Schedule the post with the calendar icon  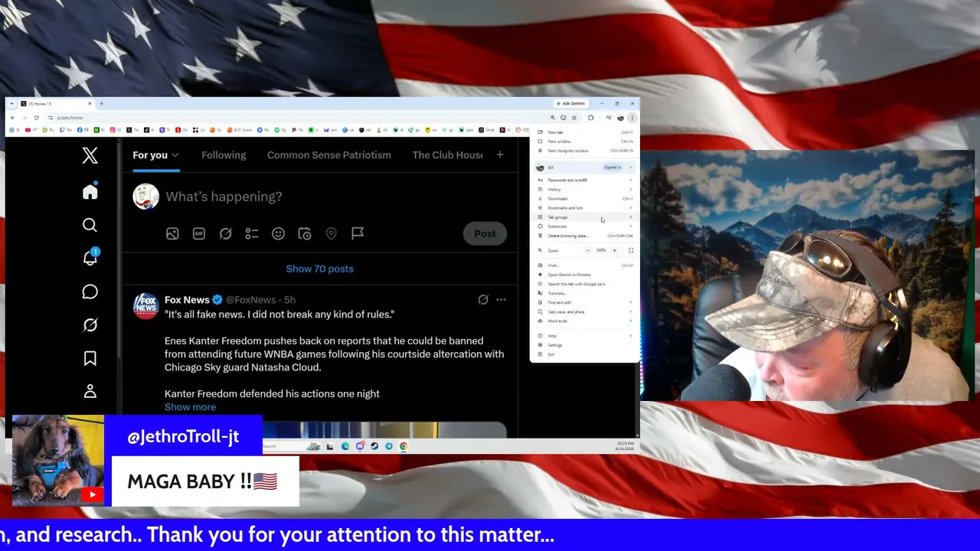[305, 233]
